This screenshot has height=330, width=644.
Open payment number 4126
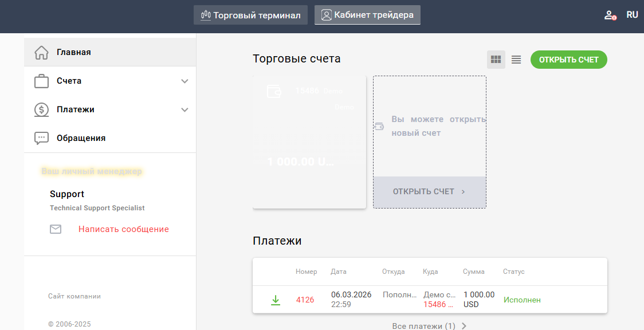click(305, 300)
